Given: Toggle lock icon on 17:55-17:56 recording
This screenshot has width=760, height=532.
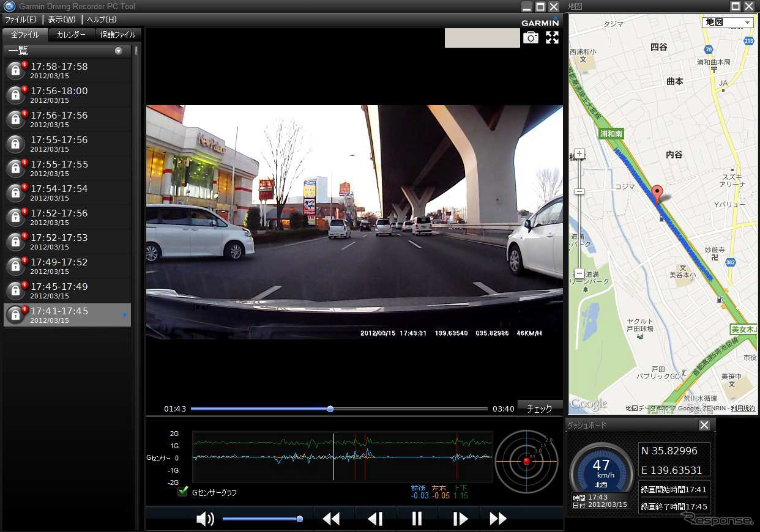Looking at the screenshot, I should tap(15, 144).
